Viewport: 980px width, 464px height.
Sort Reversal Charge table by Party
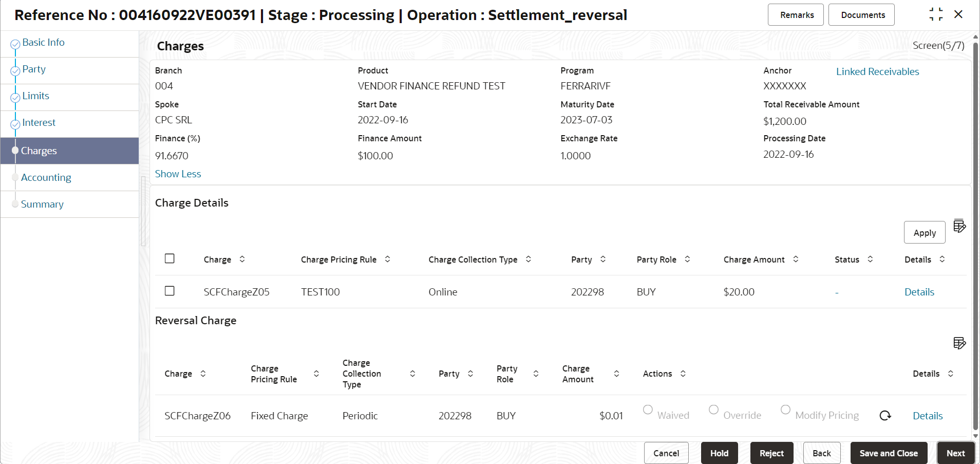(470, 374)
